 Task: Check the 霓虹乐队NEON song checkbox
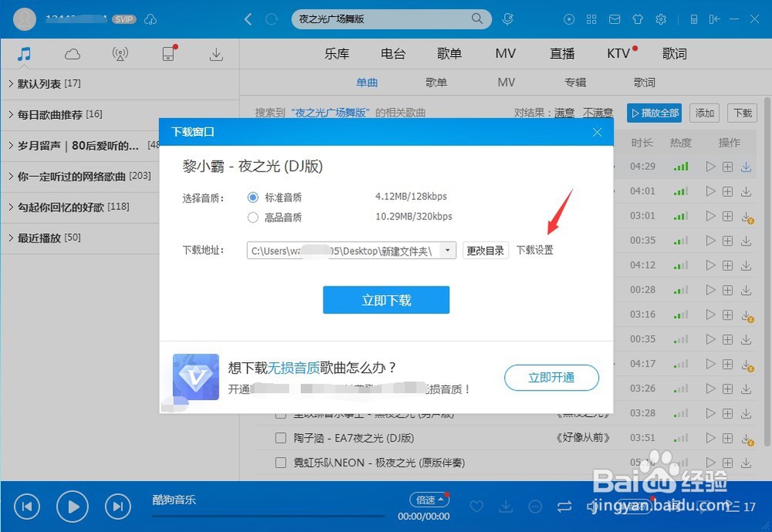click(x=281, y=463)
